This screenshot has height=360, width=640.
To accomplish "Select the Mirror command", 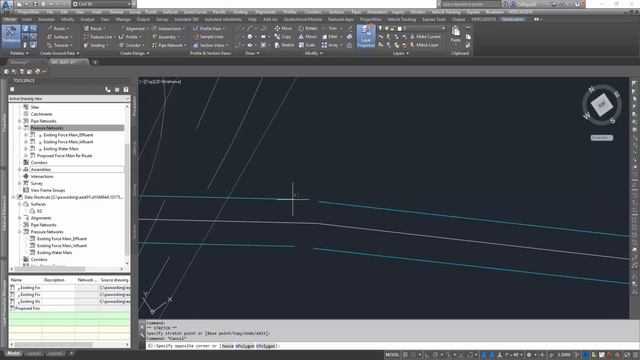I will (307, 36).
